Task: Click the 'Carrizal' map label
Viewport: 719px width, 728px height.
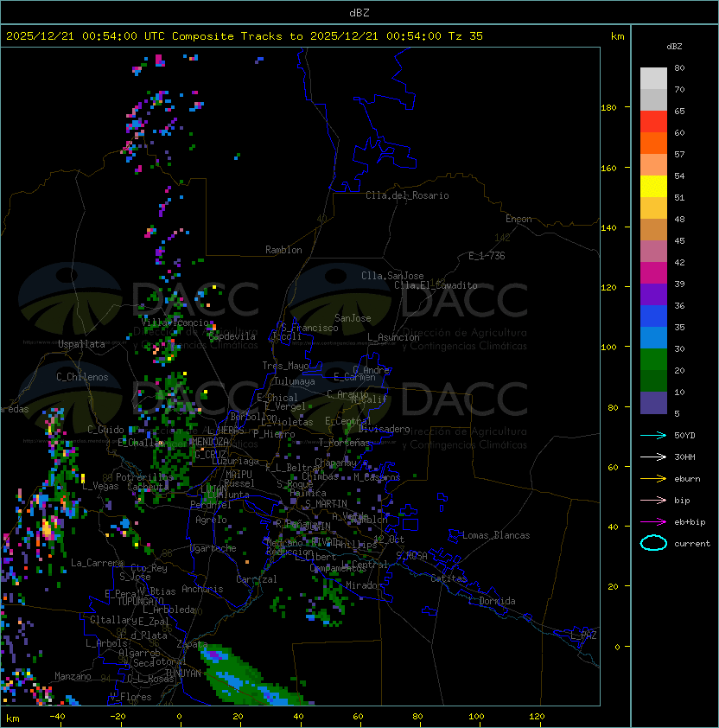Action: pos(256,579)
